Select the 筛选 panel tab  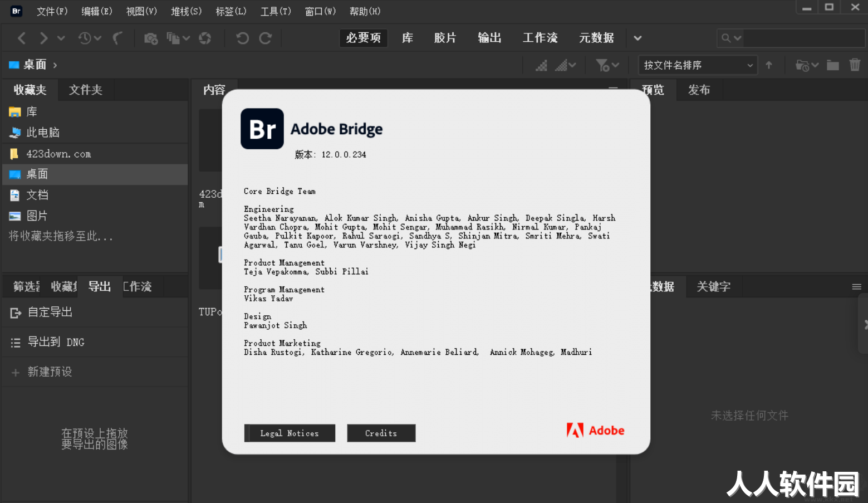pyautogui.click(x=26, y=286)
